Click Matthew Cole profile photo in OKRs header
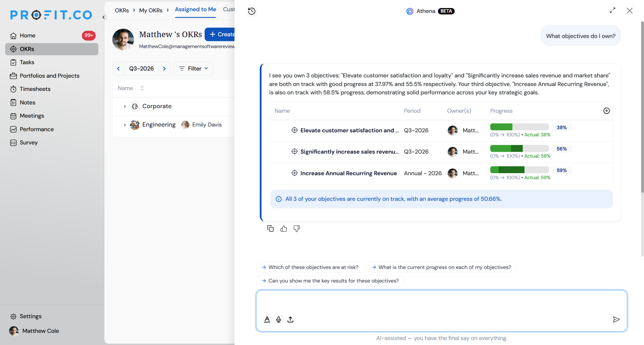Screen dimensions: 644x345 click(123, 40)
